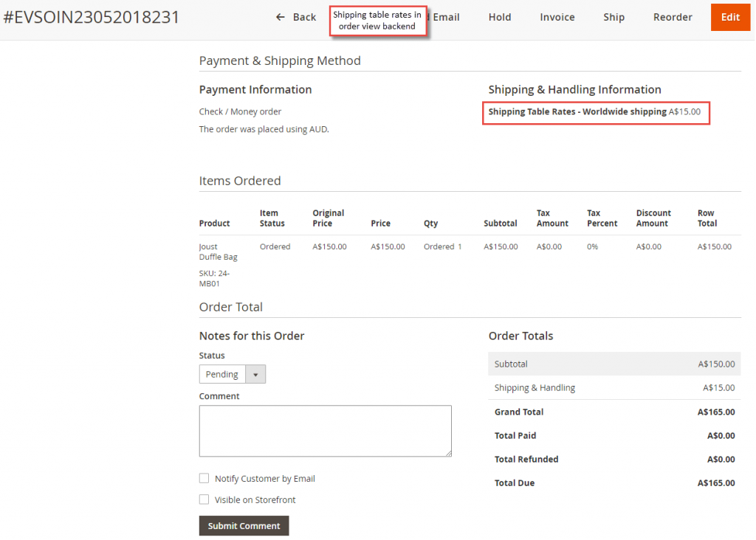This screenshot has height=540, width=756.
Task: Select the Joust Duffle Bag product
Action: coord(219,252)
